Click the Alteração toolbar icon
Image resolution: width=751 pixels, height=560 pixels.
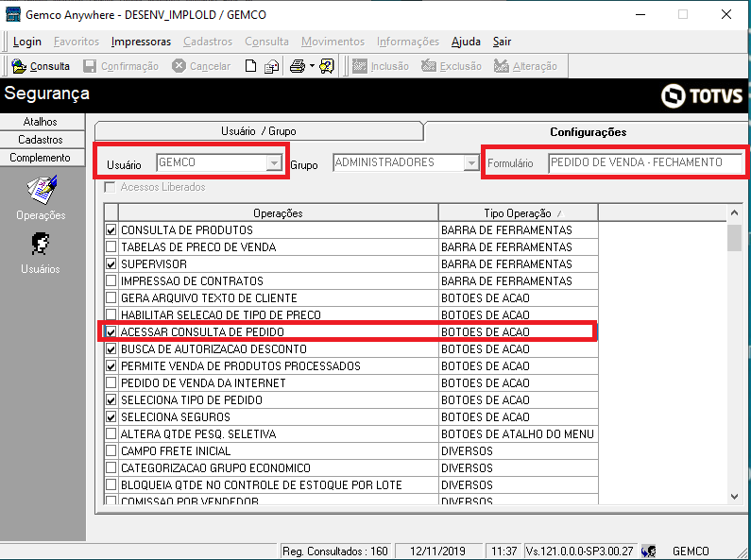[x=501, y=66]
